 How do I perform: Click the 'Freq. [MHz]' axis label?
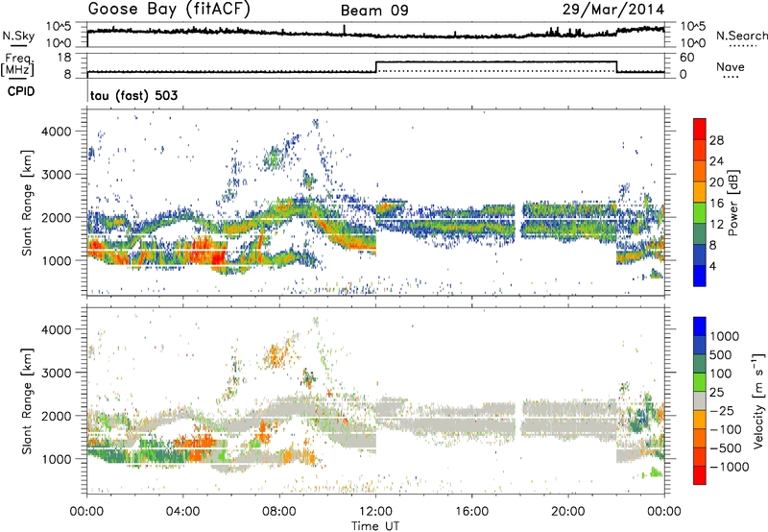(18, 64)
